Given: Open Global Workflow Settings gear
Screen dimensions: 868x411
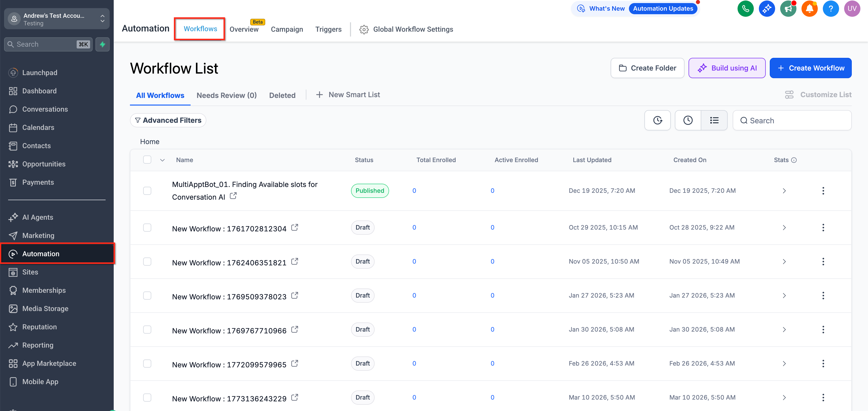Looking at the screenshot, I should point(364,30).
